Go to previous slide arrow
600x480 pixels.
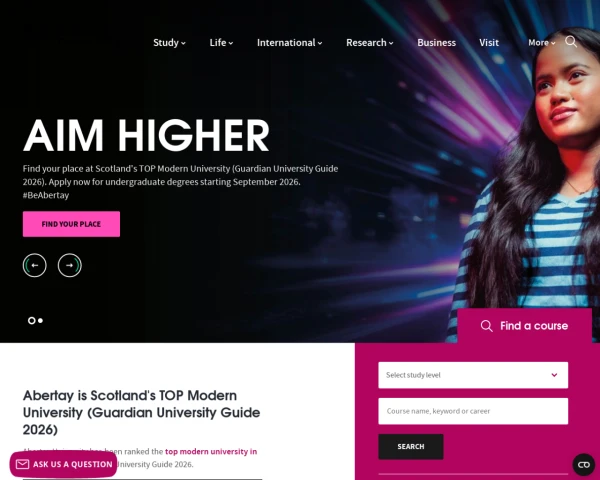pos(34,265)
